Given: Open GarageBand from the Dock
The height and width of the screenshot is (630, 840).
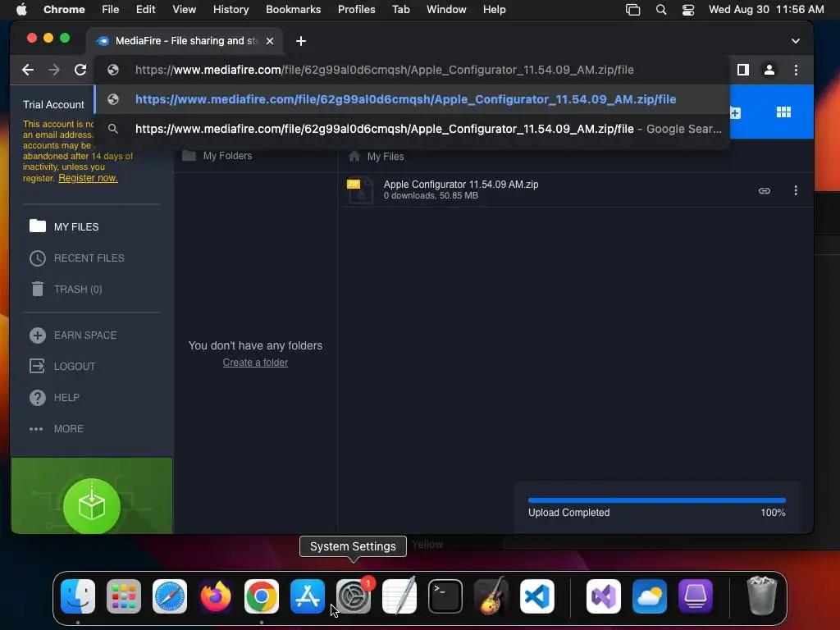Looking at the screenshot, I should click(491, 596).
